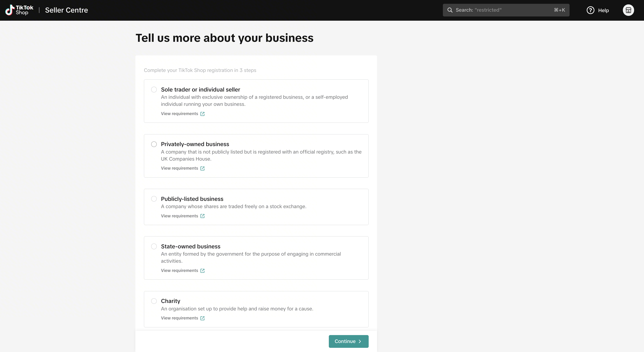Click the Help label in header
This screenshot has height=352, width=644.
pyautogui.click(x=603, y=10)
